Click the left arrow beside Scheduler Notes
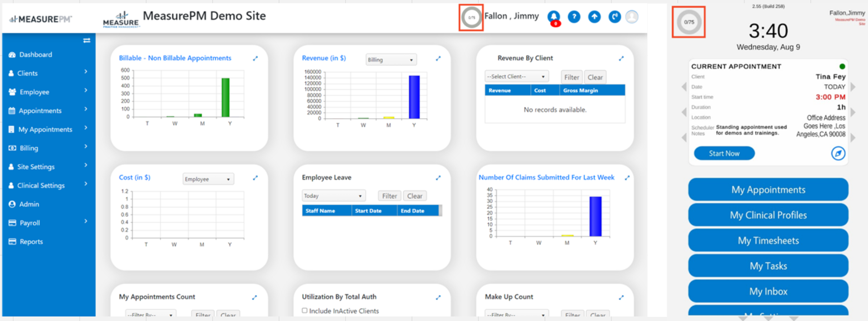This screenshot has width=868, height=321. coord(684,137)
